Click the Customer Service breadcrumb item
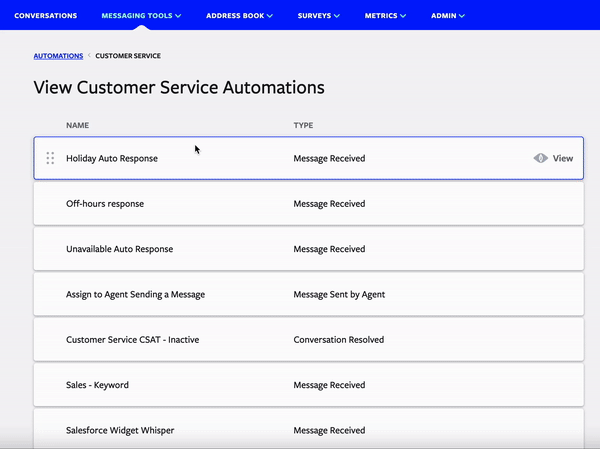 (x=128, y=56)
